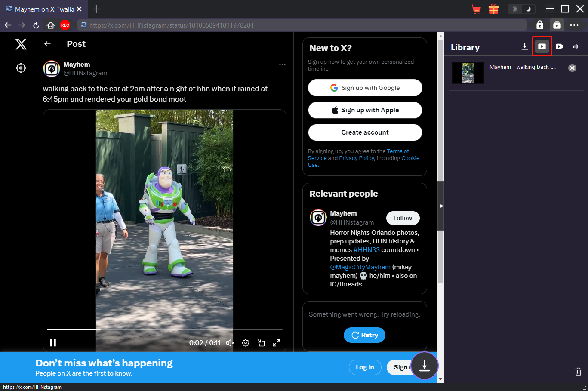588x391 pixels.
Task: Click the Follow button for Mayhem
Action: [x=403, y=218]
